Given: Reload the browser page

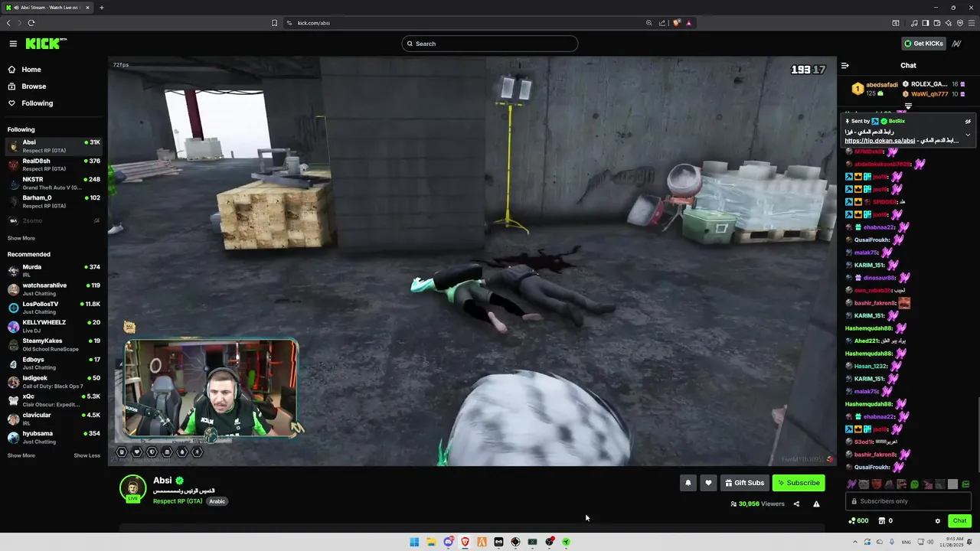Looking at the screenshot, I should click(x=31, y=23).
